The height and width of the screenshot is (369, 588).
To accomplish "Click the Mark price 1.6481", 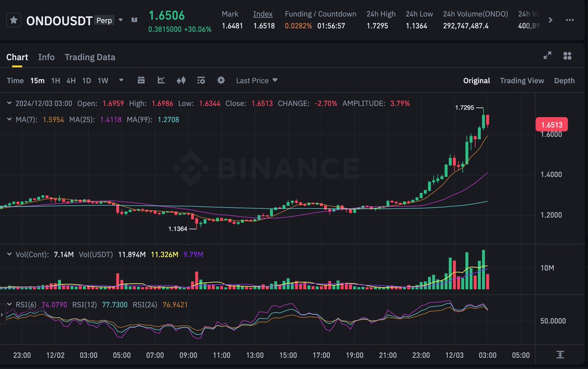I will [232, 25].
